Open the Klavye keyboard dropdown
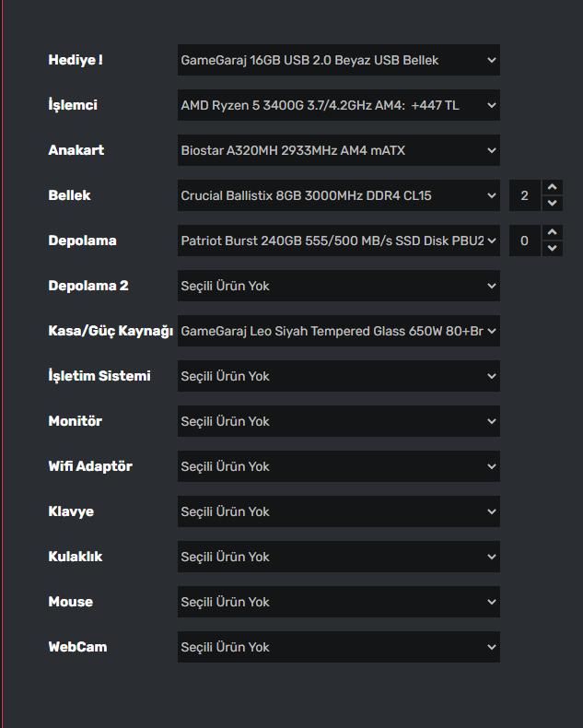 [x=338, y=511]
